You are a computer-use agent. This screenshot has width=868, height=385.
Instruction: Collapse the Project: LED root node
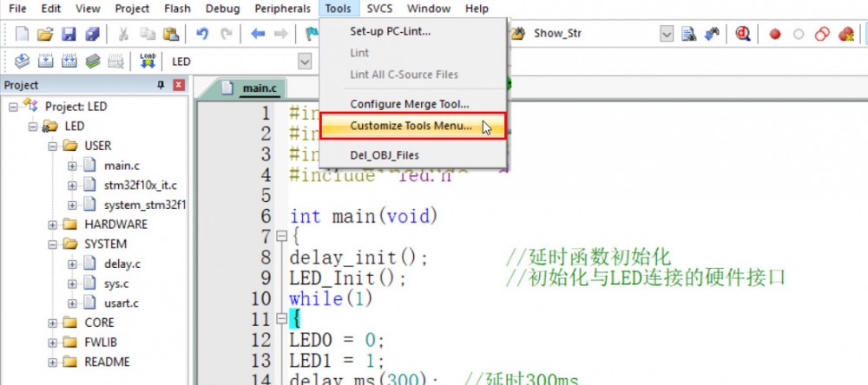[13, 106]
